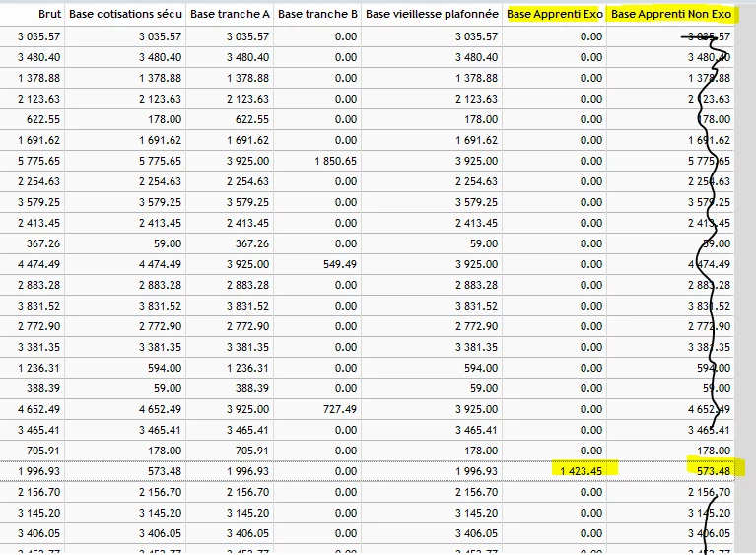Click 2 772.90 in Base tranche A
The width and height of the screenshot is (756, 555).
[247, 327]
